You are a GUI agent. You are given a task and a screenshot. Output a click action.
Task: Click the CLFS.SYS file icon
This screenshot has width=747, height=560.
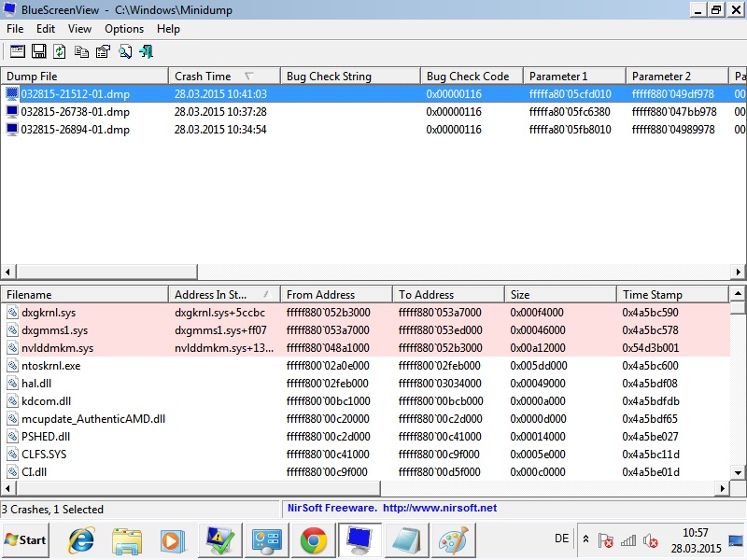13,454
